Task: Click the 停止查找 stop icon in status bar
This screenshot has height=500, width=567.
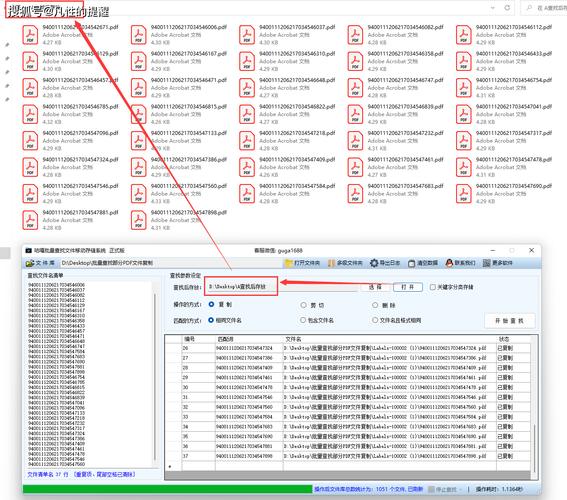Action: (x=431, y=489)
